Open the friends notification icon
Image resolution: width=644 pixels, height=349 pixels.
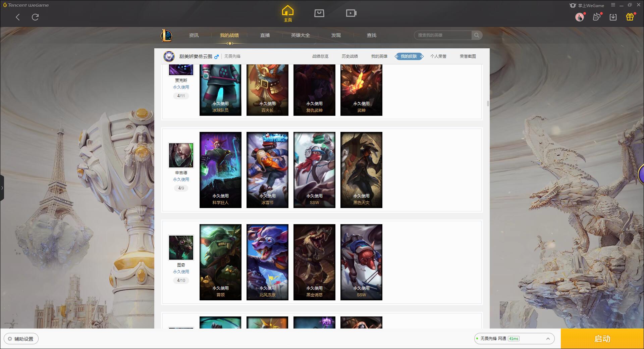pyautogui.click(x=596, y=17)
